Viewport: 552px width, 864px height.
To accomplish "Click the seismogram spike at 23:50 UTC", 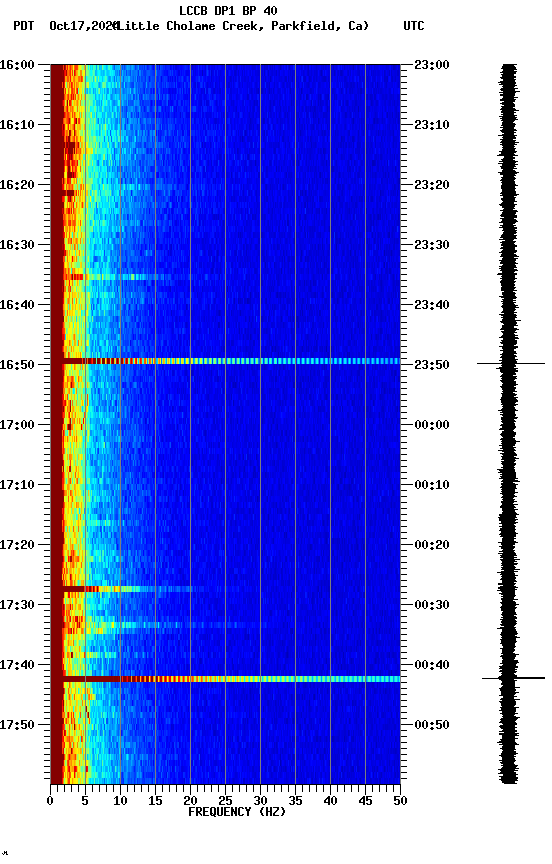I will coord(511,364).
